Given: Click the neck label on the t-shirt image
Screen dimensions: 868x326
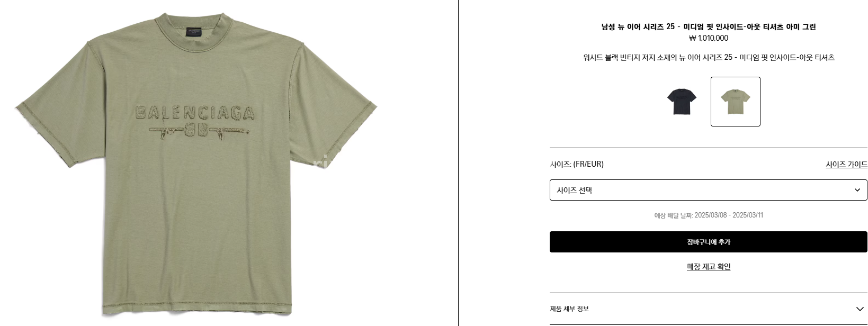Looking at the screenshot, I should [193, 32].
